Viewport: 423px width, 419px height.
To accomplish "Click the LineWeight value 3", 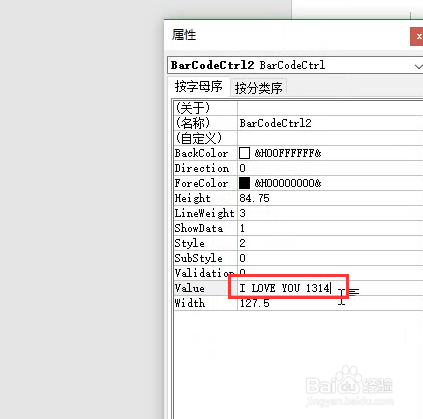I will coord(242,213).
